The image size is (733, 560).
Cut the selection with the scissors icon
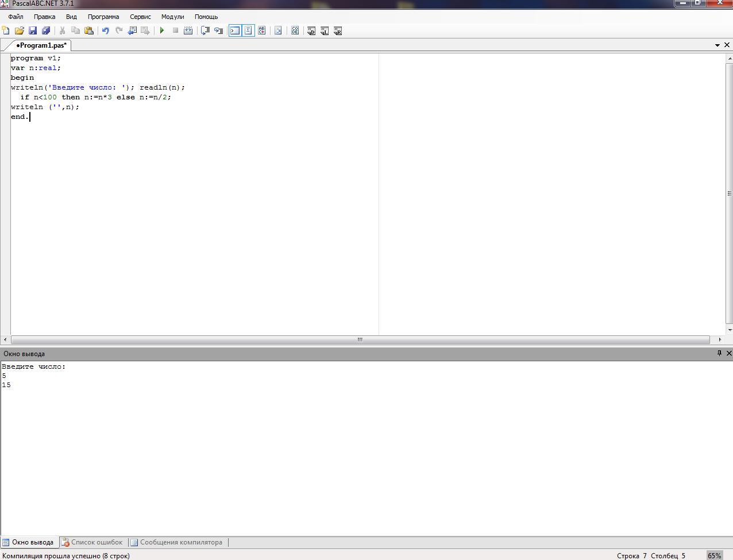tap(62, 30)
